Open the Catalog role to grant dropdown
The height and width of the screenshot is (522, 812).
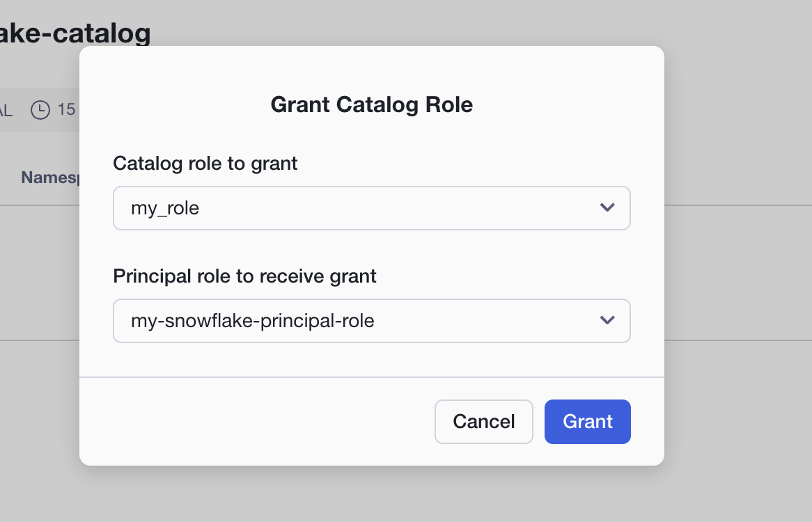371,208
